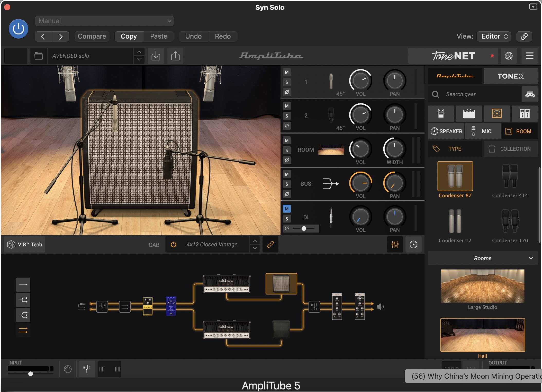
Task: Choose the Condenser 12 room mic
Action: [x=455, y=221]
